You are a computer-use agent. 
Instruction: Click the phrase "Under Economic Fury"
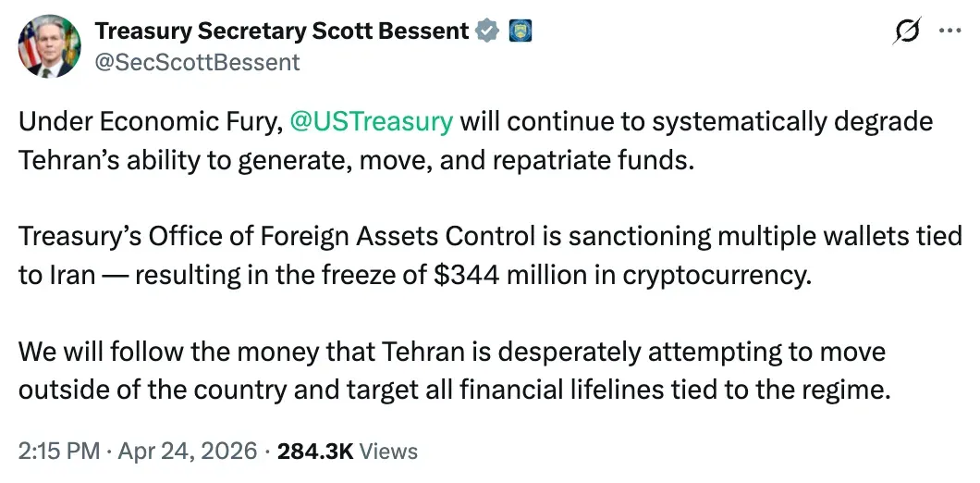[145, 121]
